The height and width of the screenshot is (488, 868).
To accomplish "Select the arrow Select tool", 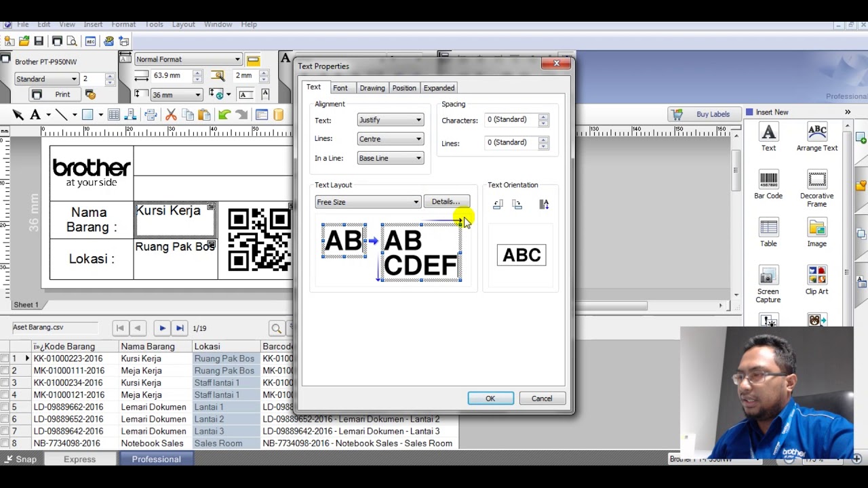I will click(18, 115).
